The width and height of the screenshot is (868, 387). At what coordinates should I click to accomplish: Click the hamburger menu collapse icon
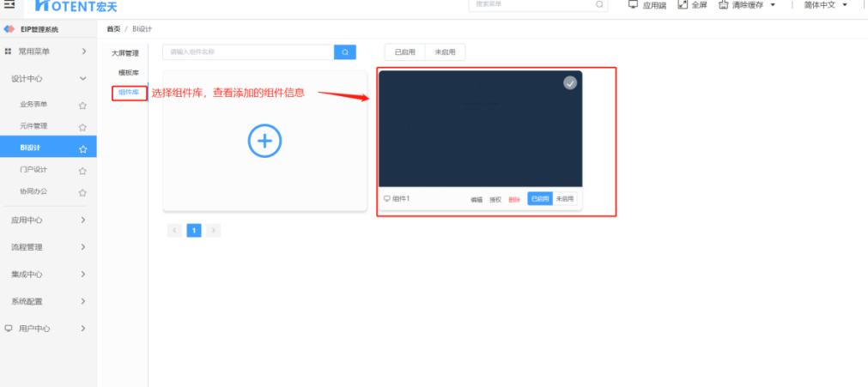pos(9,4)
